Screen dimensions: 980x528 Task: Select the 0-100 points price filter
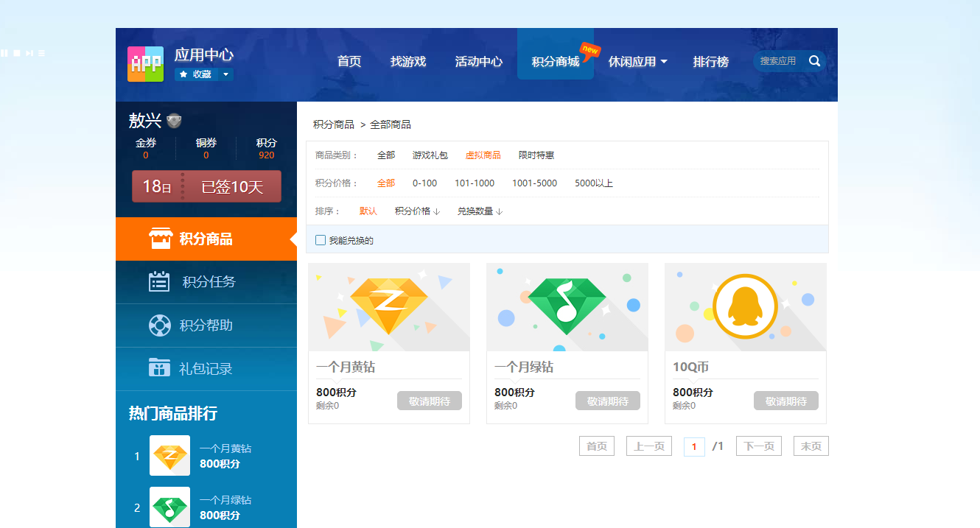(424, 183)
